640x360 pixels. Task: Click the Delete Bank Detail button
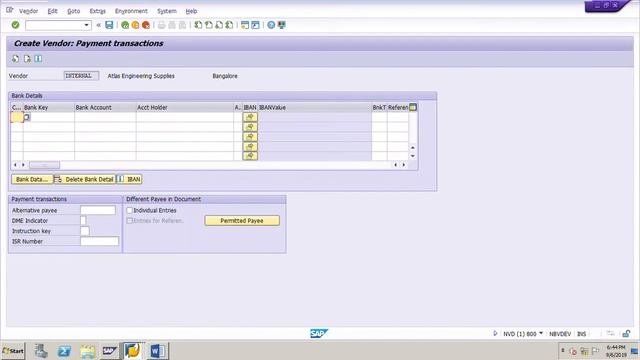(85, 179)
